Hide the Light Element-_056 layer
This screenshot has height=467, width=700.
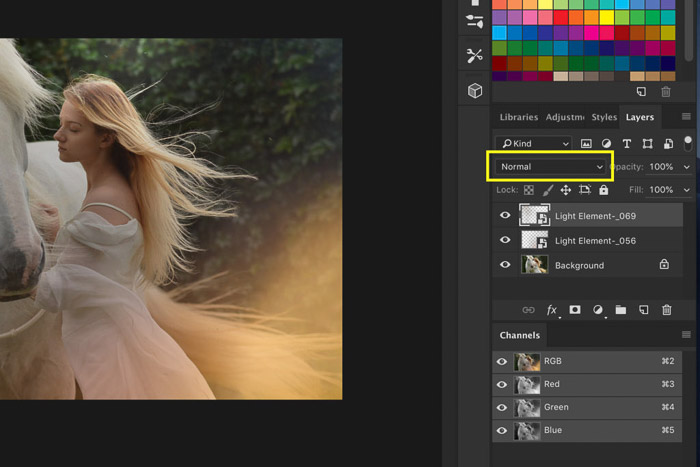pos(505,240)
